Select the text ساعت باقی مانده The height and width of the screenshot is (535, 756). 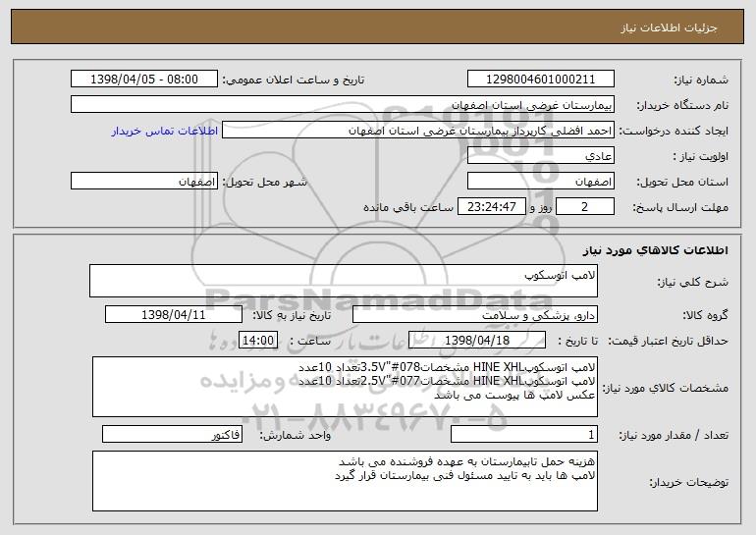(x=408, y=207)
